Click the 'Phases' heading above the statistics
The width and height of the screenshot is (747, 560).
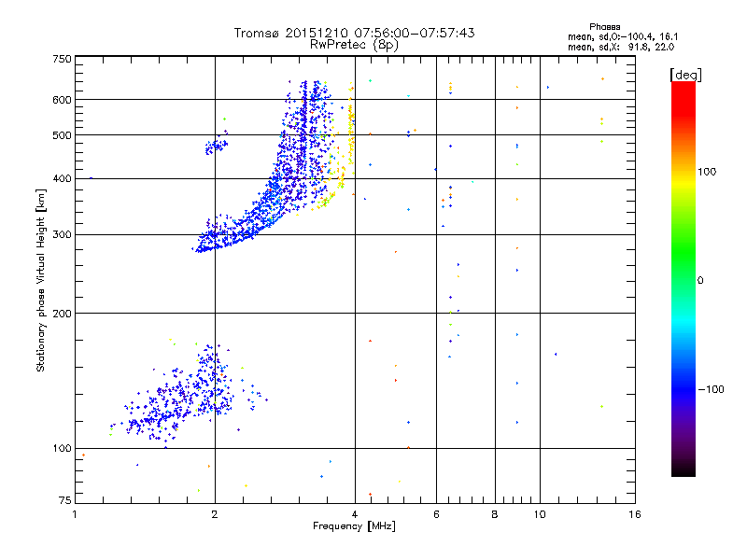pos(604,27)
